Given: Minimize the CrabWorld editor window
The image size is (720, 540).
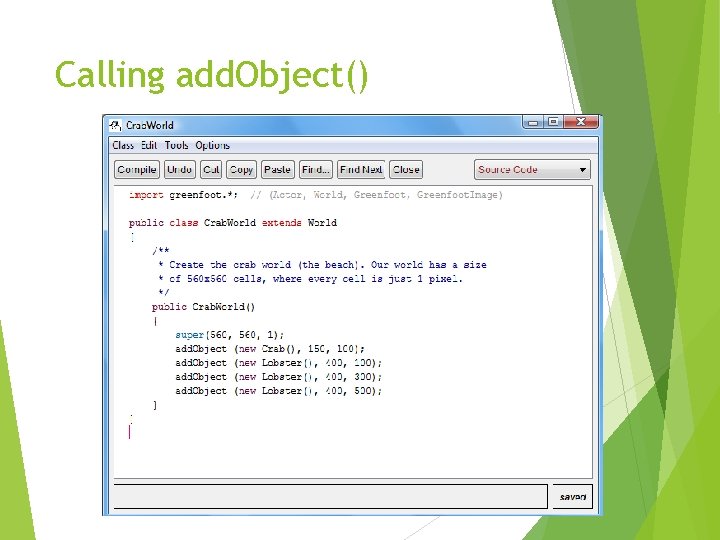Looking at the screenshot, I should (533, 122).
